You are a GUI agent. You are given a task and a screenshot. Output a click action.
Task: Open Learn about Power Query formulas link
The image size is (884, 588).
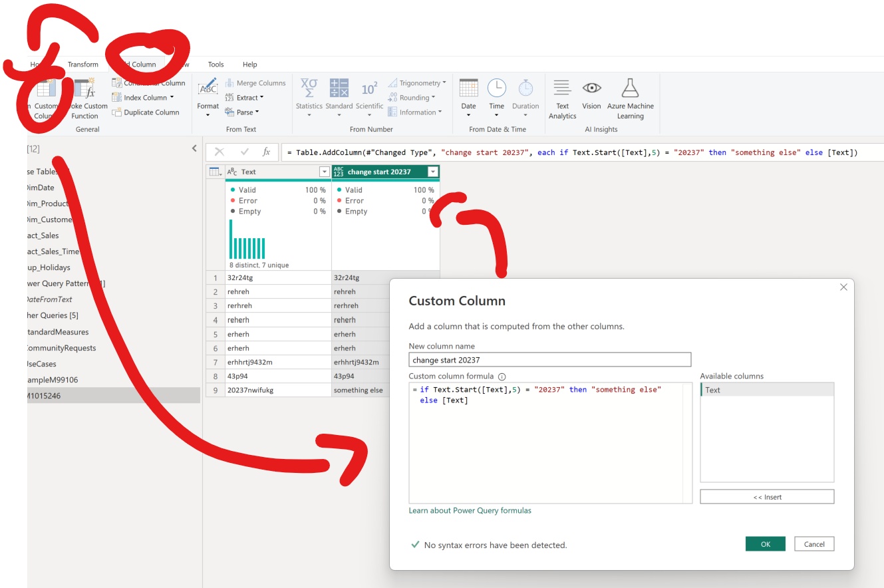click(470, 511)
